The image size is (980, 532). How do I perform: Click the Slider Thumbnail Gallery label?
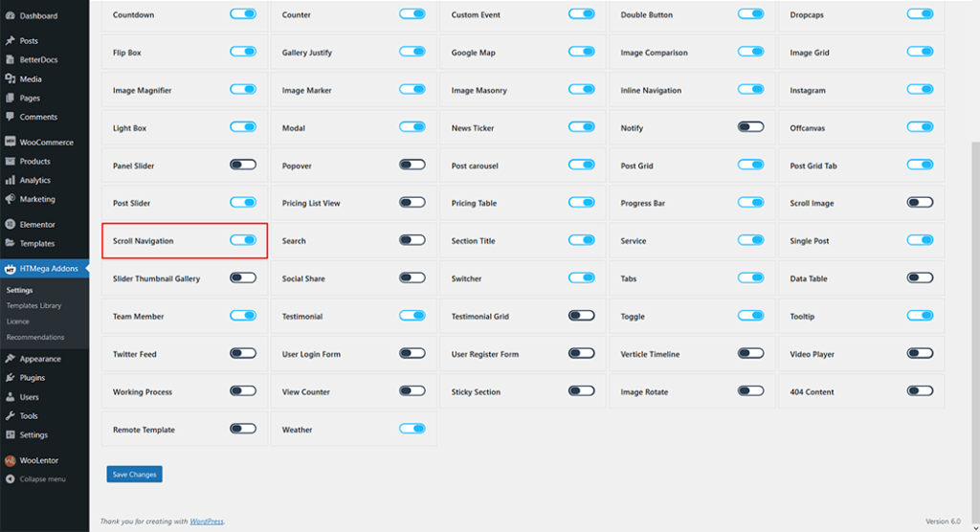point(156,278)
